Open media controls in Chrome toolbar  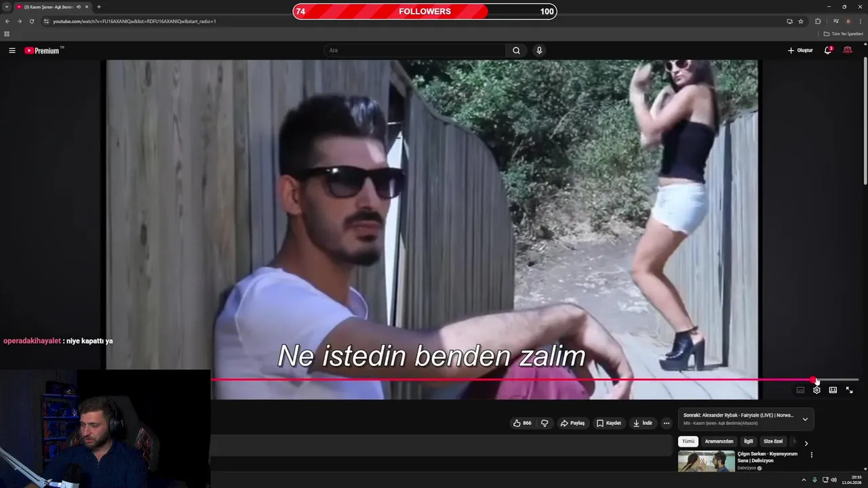[x=835, y=21]
